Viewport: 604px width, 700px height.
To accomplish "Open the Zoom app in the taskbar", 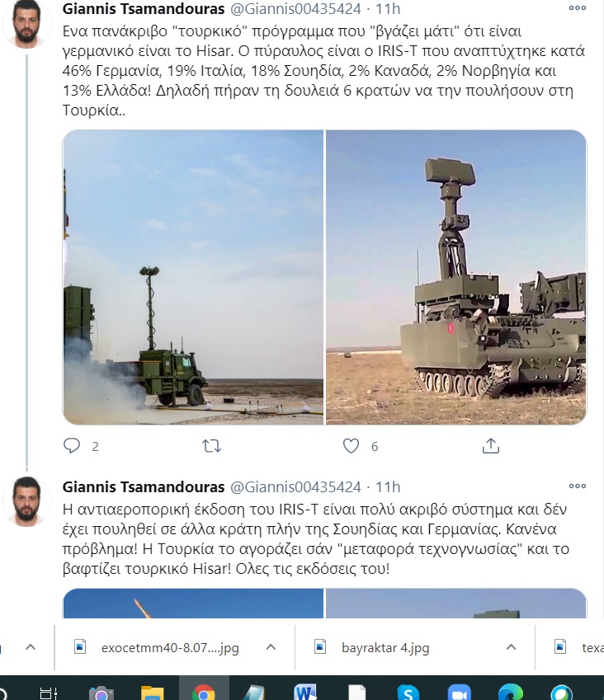I will (x=457, y=692).
